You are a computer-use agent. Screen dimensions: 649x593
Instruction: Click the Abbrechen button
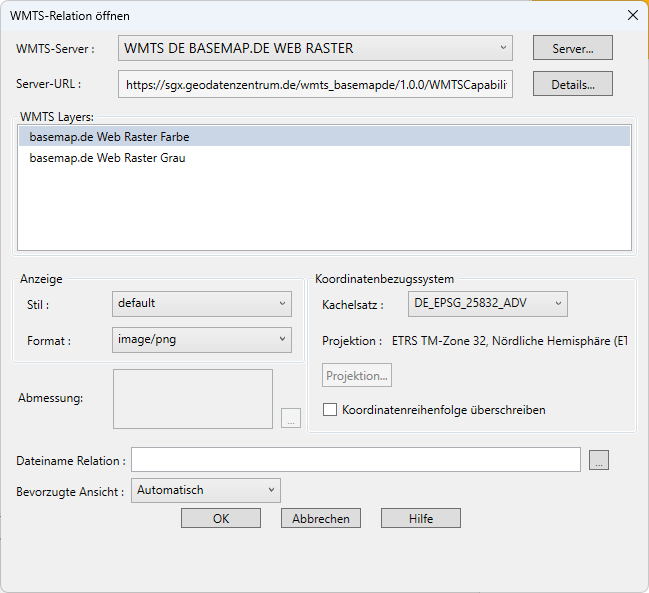pyautogui.click(x=321, y=518)
